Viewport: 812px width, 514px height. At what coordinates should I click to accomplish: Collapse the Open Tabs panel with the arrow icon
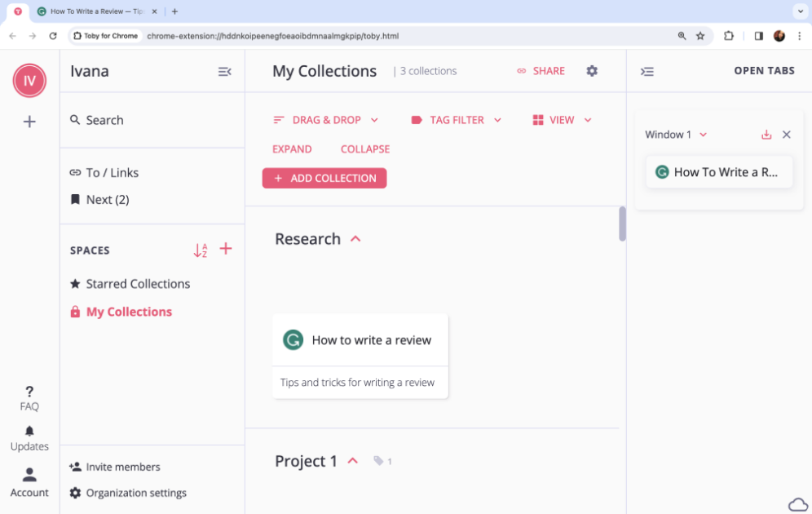tap(647, 72)
